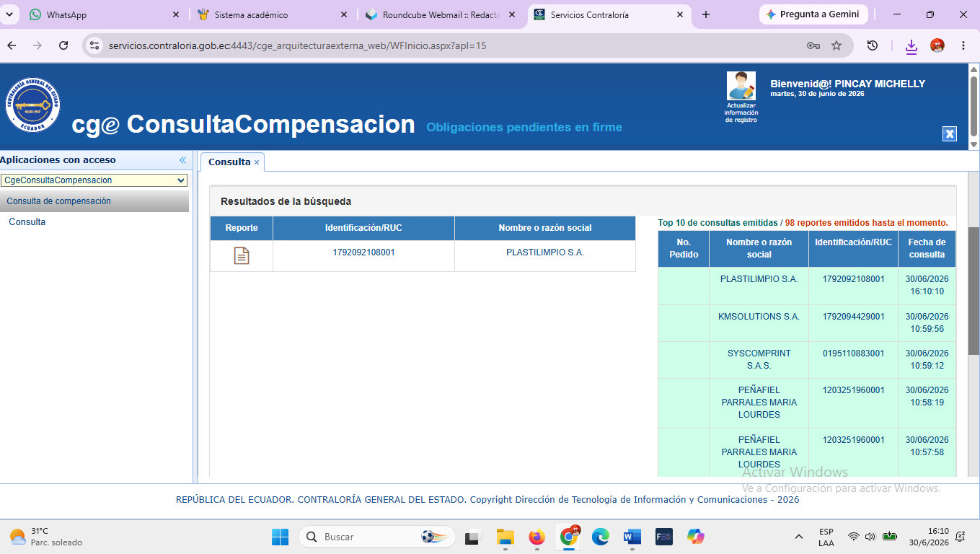Open Microsoft Edge from the taskbar
980x554 pixels.
pyautogui.click(x=600, y=537)
